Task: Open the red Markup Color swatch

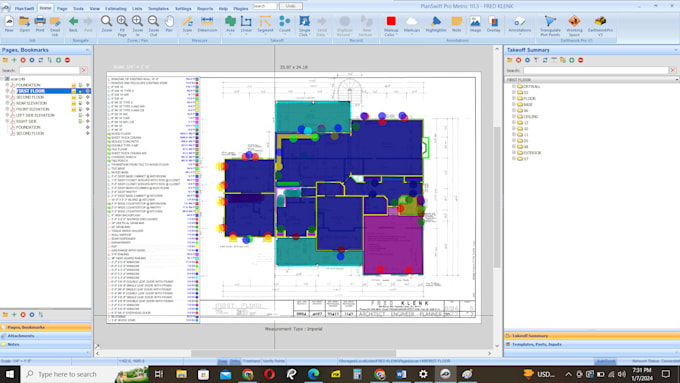Action: tap(391, 25)
